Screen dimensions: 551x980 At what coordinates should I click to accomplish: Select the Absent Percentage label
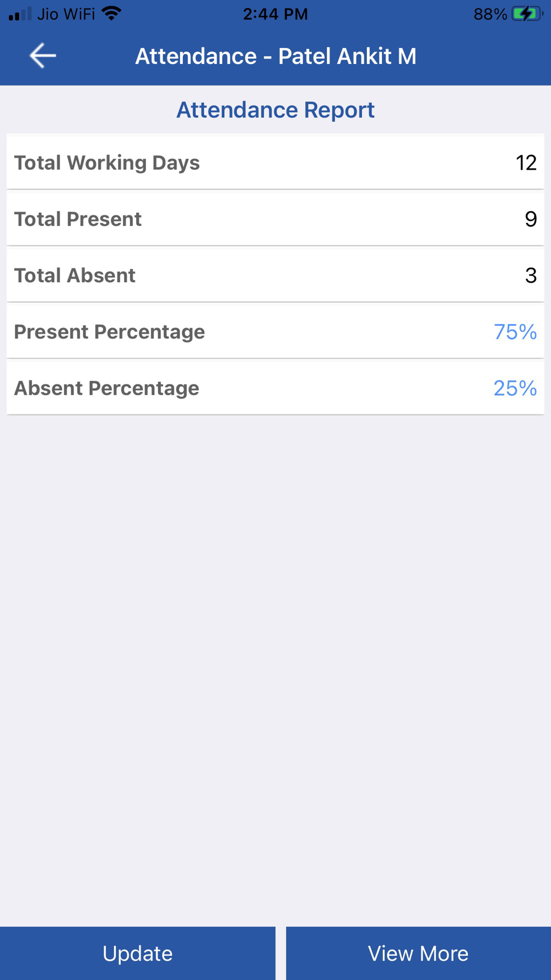106,388
